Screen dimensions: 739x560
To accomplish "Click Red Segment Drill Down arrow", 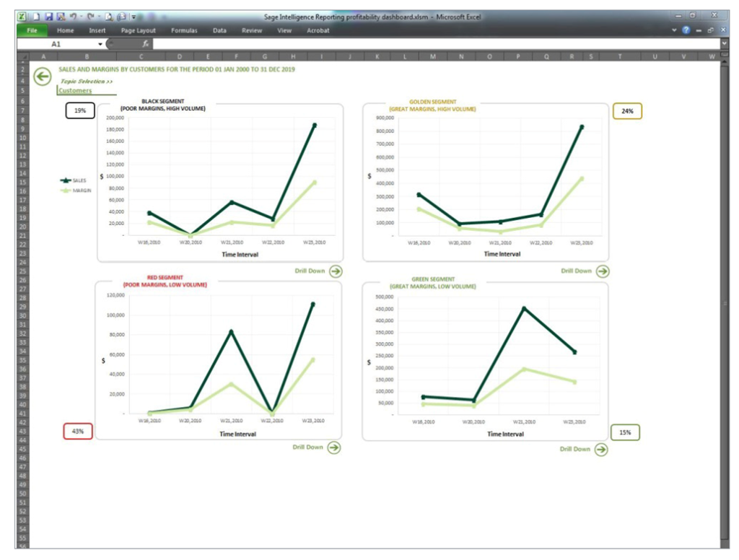I will 333,447.
